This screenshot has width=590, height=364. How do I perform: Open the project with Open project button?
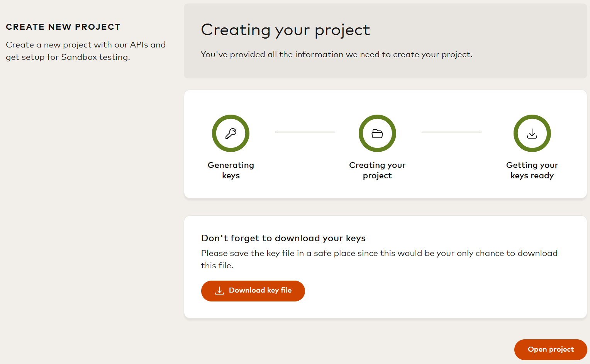551,349
